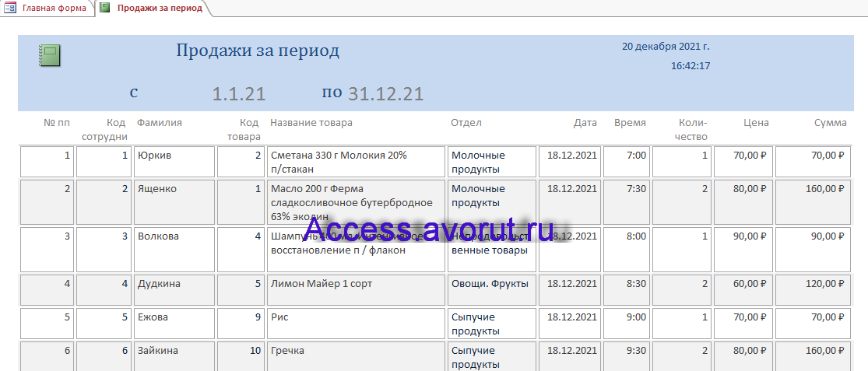
Task: Click the report icon on Продажи за период tab
Action: point(104,9)
